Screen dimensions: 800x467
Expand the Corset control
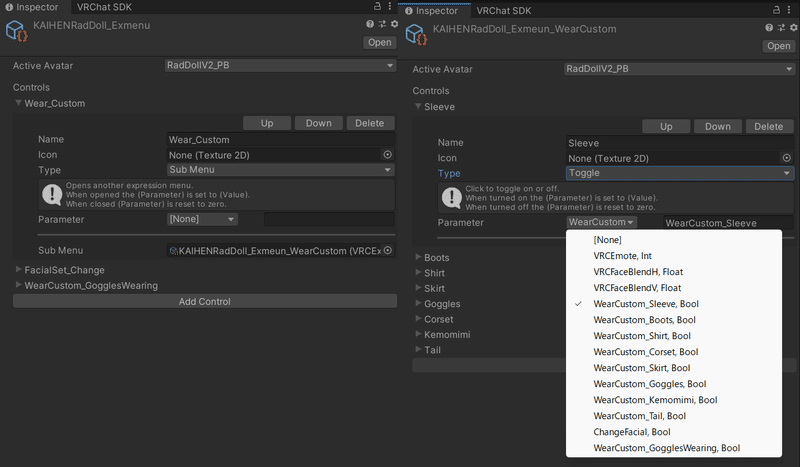point(418,318)
